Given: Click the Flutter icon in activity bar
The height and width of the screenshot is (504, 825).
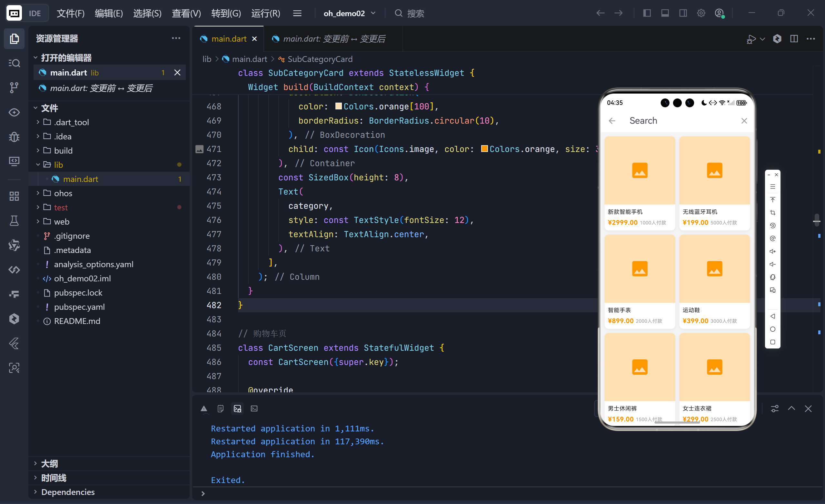Looking at the screenshot, I should (x=14, y=343).
